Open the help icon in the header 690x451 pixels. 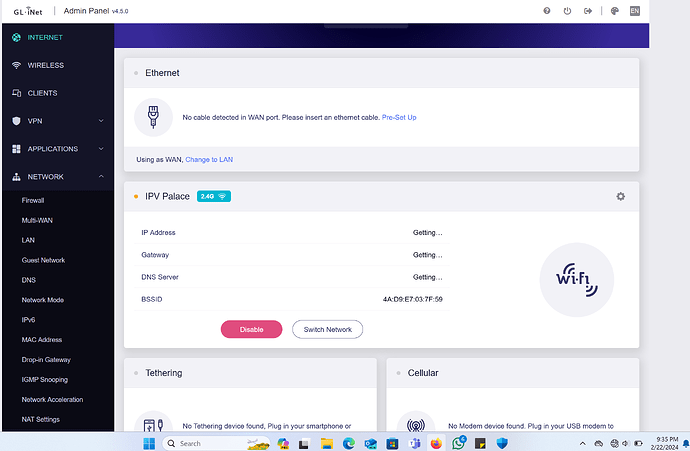546,11
